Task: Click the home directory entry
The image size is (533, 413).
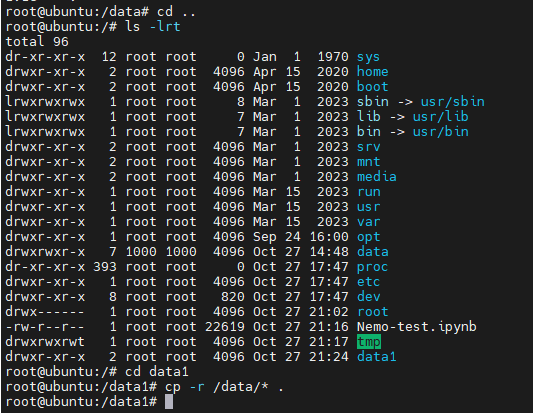Action: pyautogui.click(x=372, y=72)
